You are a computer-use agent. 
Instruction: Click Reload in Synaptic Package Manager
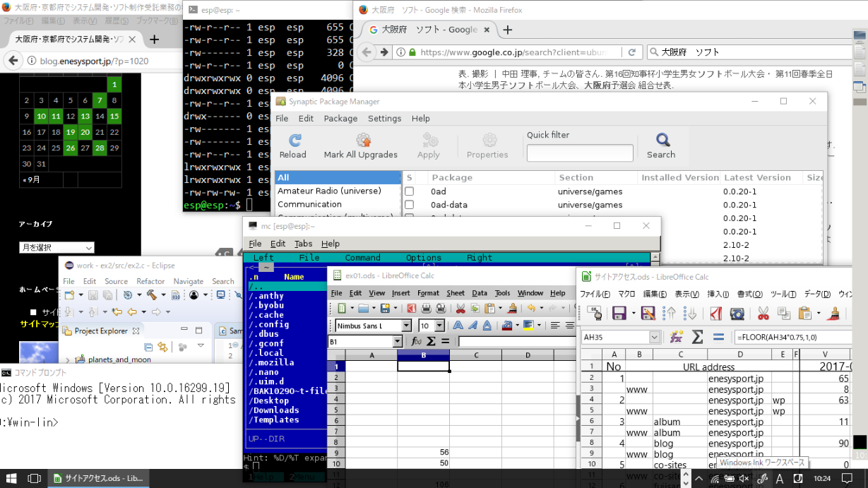click(x=293, y=146)
